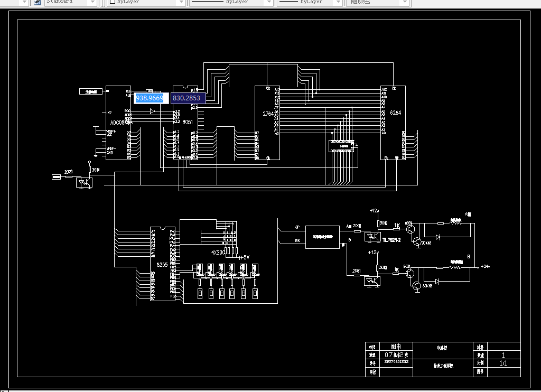Click the white ByLayer color swatch
Viewport: 541px width, 392px height.
112,2
